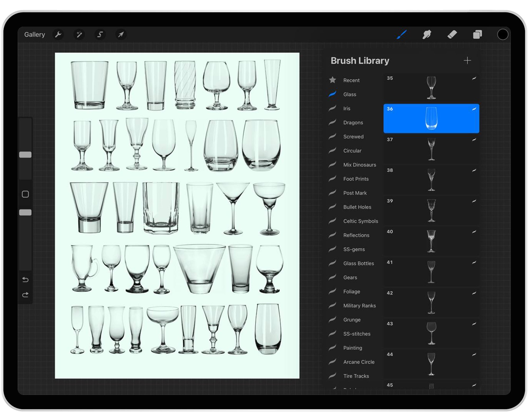Create a new brush with the plus button
The image size is (529, 420).
(x=467, y=61)
